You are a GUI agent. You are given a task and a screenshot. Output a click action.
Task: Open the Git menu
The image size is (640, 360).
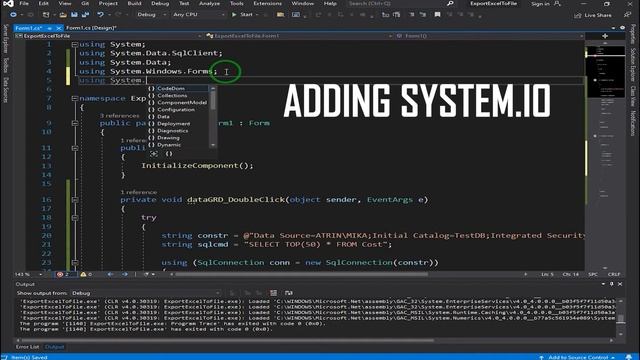coord(85,4)
